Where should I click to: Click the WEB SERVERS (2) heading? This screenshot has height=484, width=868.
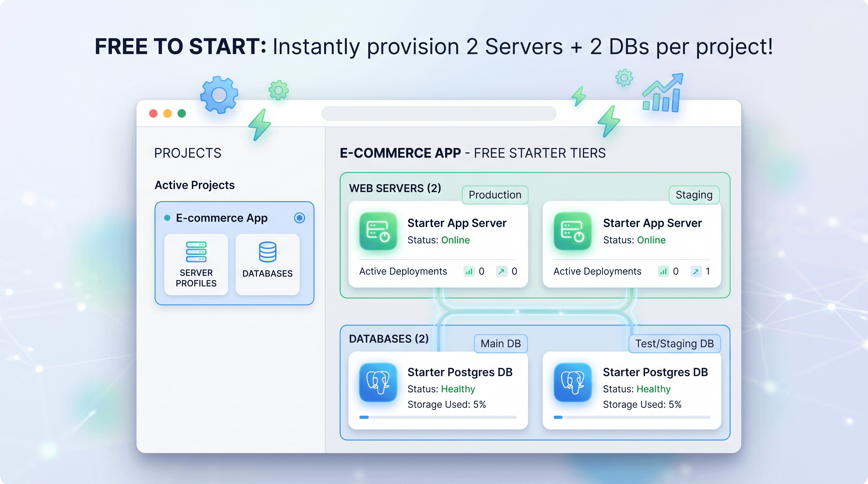pos(395,188)
